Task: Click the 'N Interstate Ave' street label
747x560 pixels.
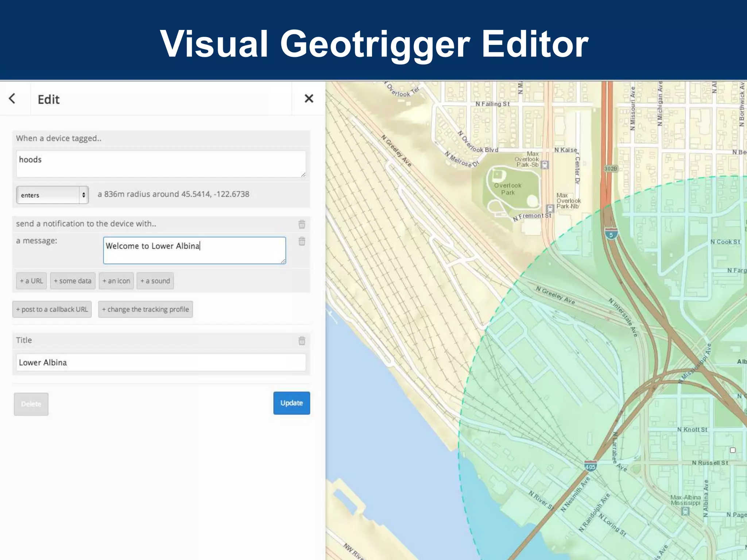Action: point(623,317)
